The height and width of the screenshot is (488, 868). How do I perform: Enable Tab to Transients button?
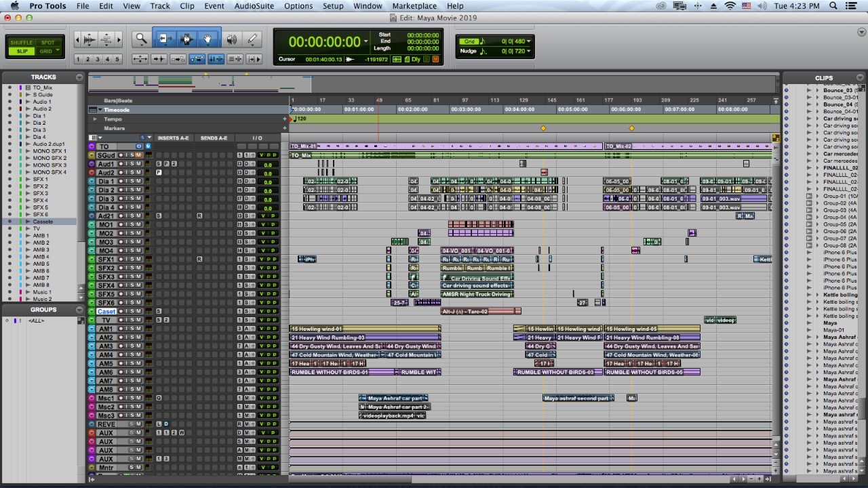159,59
